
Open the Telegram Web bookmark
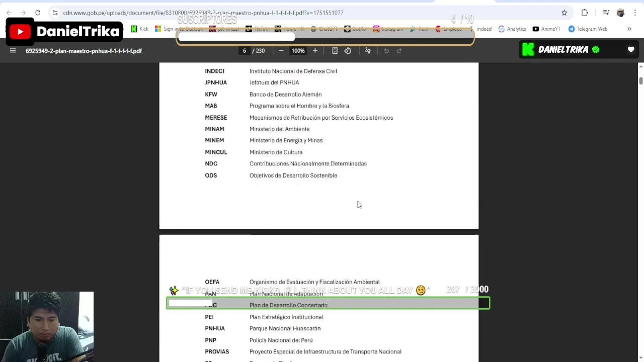[x=588, y=29]
